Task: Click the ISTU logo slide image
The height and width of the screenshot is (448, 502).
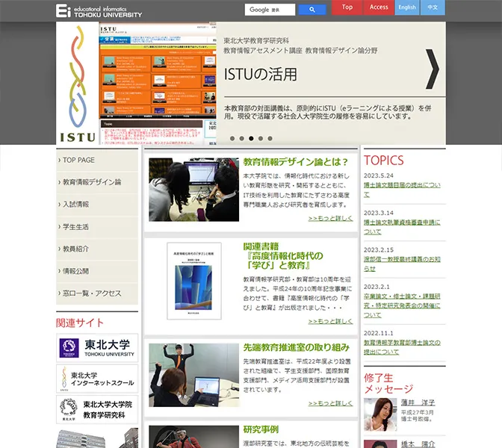Action: (x=77, y=82)
